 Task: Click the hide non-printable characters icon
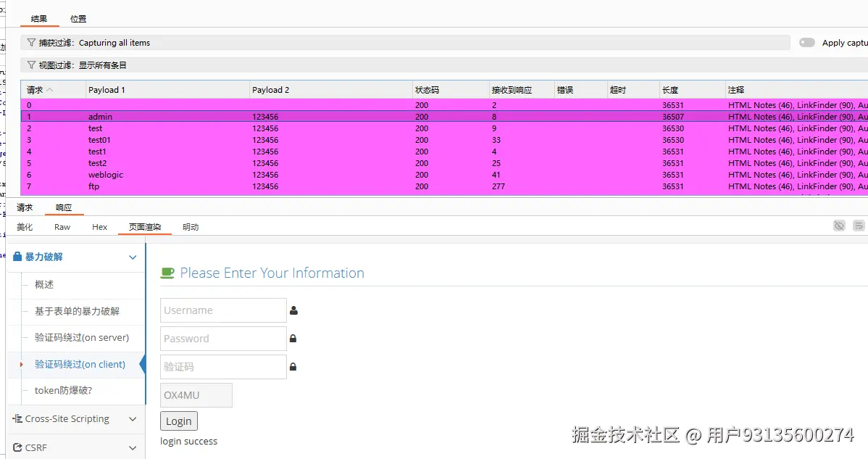click(839, 226)
